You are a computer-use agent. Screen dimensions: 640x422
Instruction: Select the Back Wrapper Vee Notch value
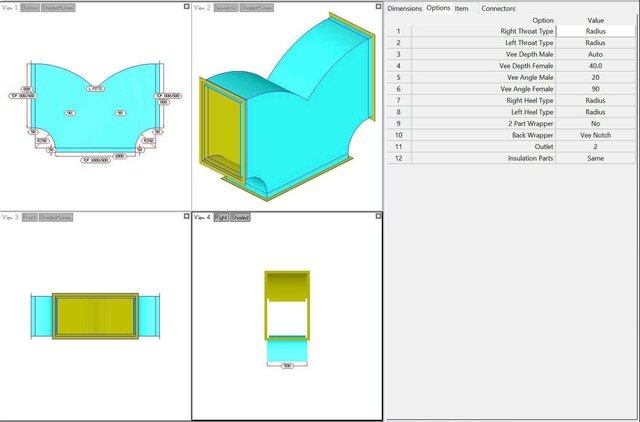595,134
